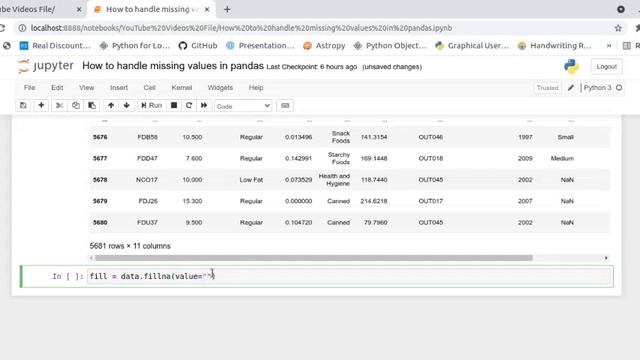Click the Python 3 kernel indicator
The height and width of the screenshot is (360, 640).
point(597,88)
